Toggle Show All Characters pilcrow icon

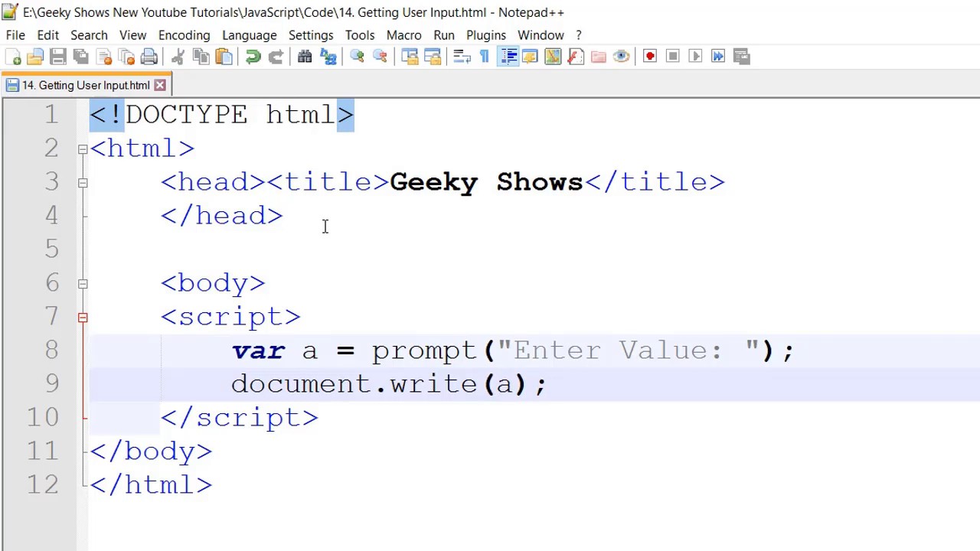tap(484, 57)
